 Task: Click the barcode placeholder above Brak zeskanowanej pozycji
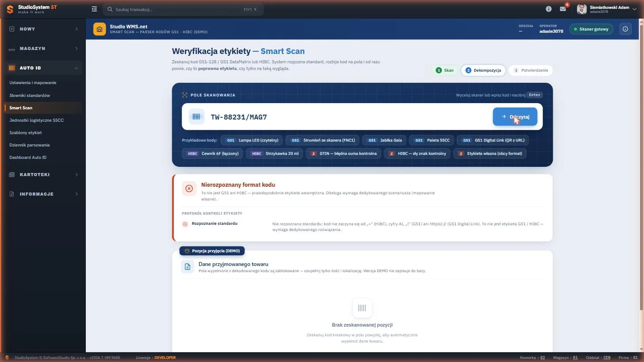(x=362, y=308)
